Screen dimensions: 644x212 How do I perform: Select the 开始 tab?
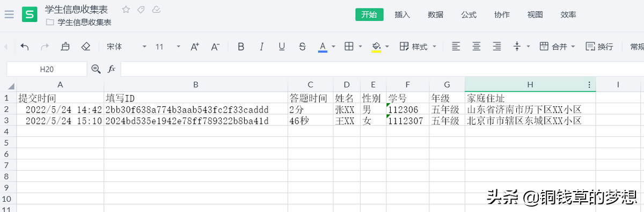(x=369, y=14)
